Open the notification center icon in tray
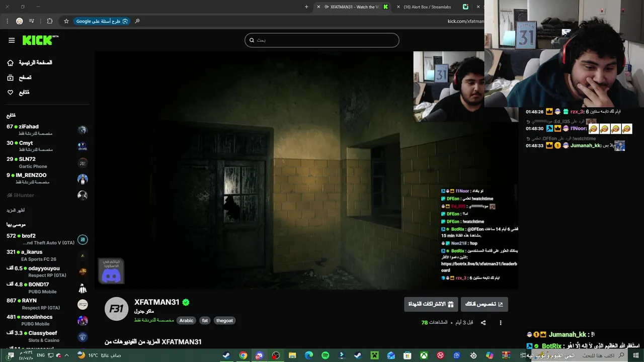The image size is (644, 362). 11,355
